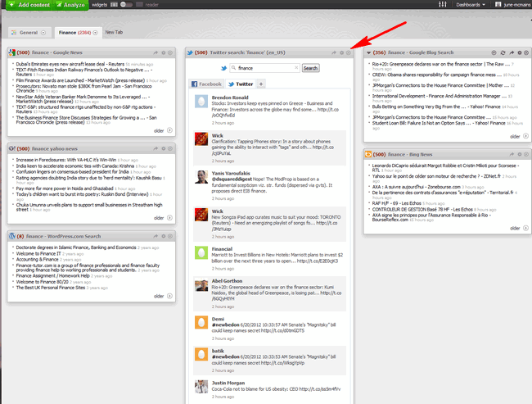Screen dimensions: 532x404
Task: Open the Finance tab options arrow
Action: click(95, 33)
